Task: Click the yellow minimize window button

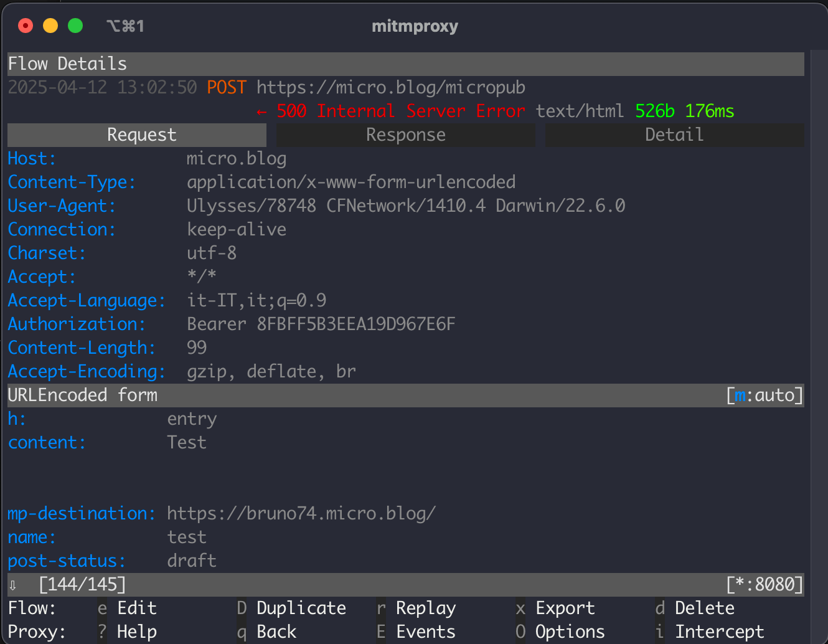Action: pos(50,26)
